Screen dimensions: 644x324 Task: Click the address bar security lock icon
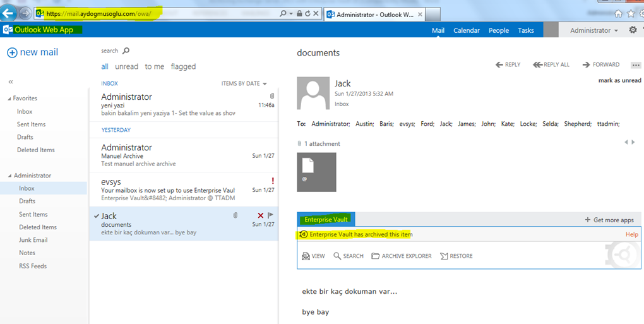click(x=299, y=13)
